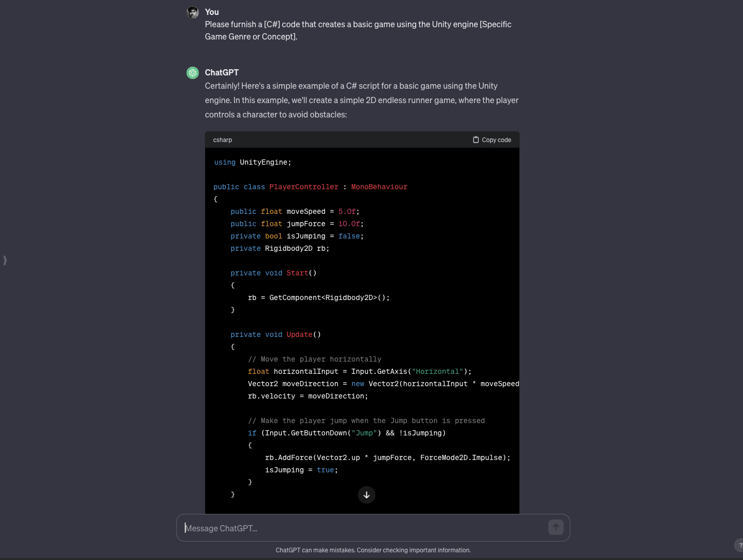This screenshot has height=560, width=743.
Task: Click the ChatGPT name label above the reply
Action: pos(222,72)
